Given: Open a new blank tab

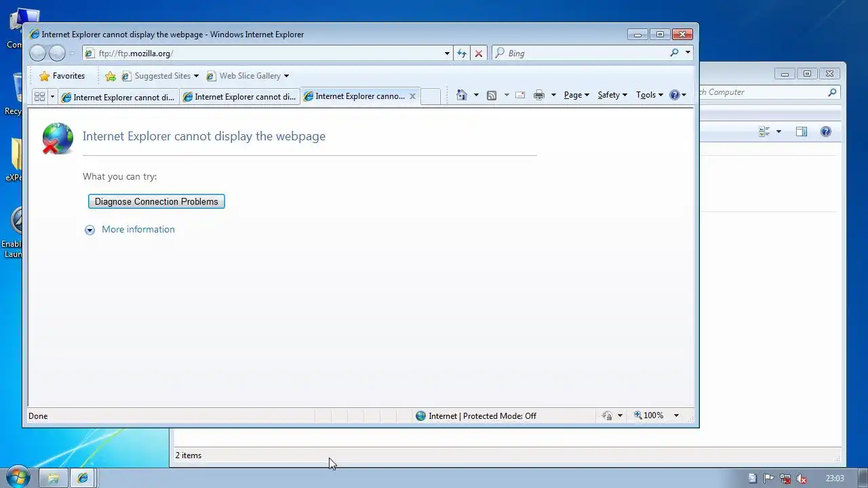Looking at the screenshot, I should pyautogui.click(x=431, y=96).
